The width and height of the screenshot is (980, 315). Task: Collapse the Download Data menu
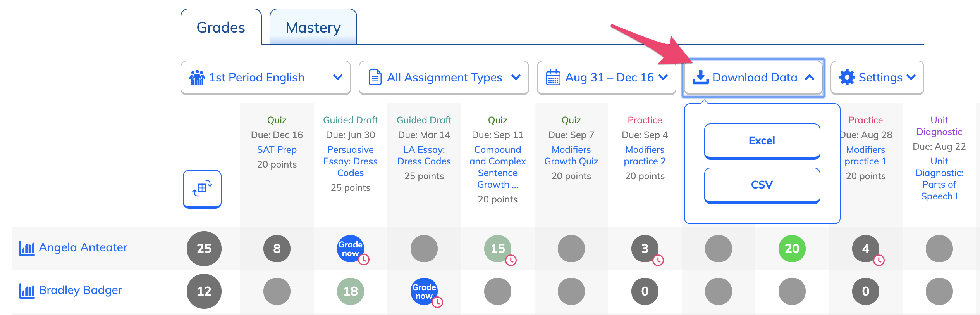pyautogui.click(x=753, y=78)
